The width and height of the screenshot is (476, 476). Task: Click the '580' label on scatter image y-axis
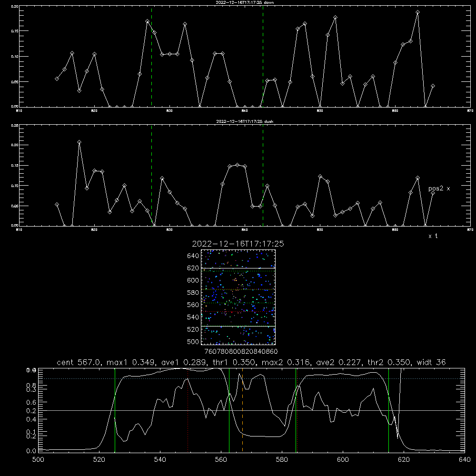point(193,293)
